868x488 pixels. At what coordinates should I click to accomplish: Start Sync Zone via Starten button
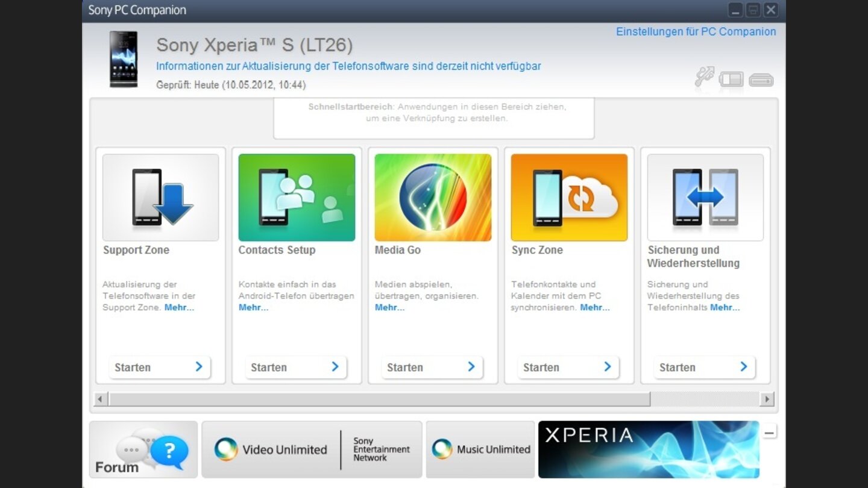coord(568,367)
